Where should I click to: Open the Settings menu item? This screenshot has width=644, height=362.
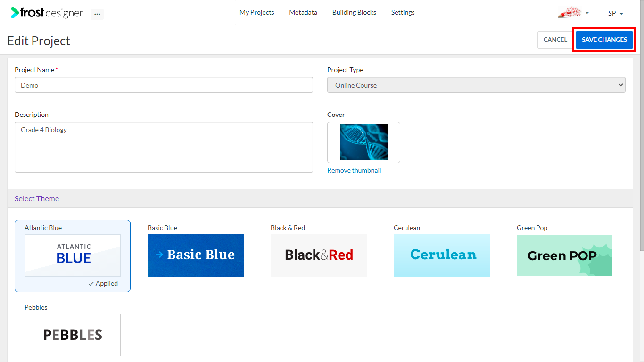click(403, 13)
